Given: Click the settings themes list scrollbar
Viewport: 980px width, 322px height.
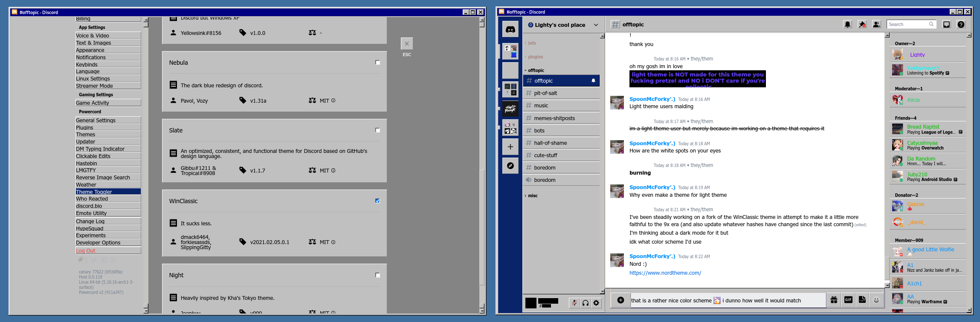Looking at the screenshot, I should 482,227.
